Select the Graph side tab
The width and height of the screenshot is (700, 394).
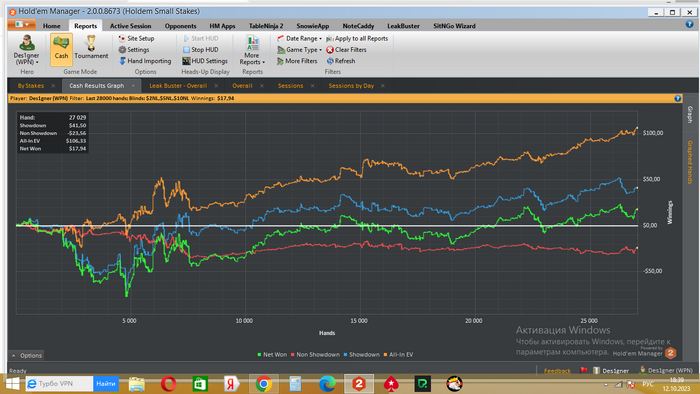(690, 115)
